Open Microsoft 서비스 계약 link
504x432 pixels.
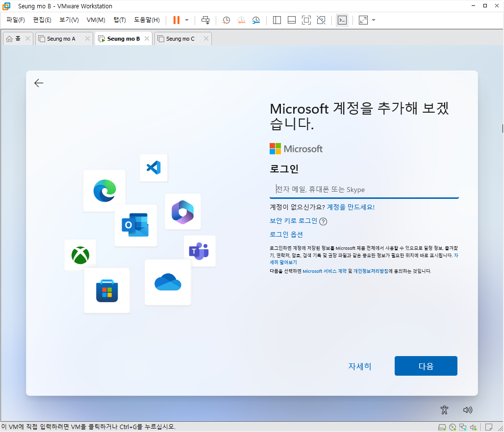[x=325, y=271]
